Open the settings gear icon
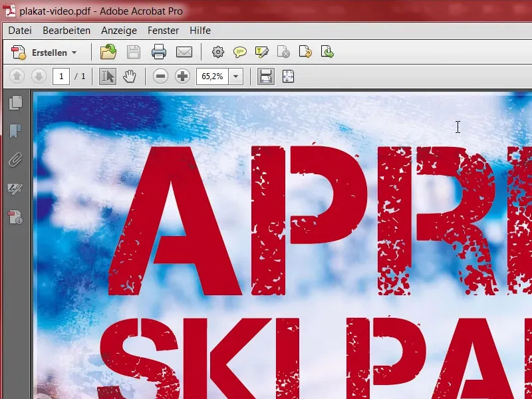The height and width of the screenshot is (399, 532). coord(218,53)
